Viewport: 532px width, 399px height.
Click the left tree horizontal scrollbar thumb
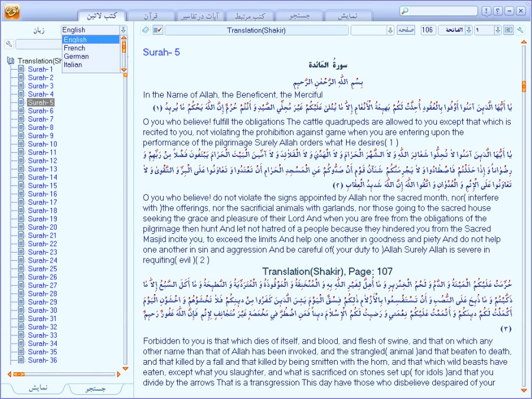[x=19, y=374]
